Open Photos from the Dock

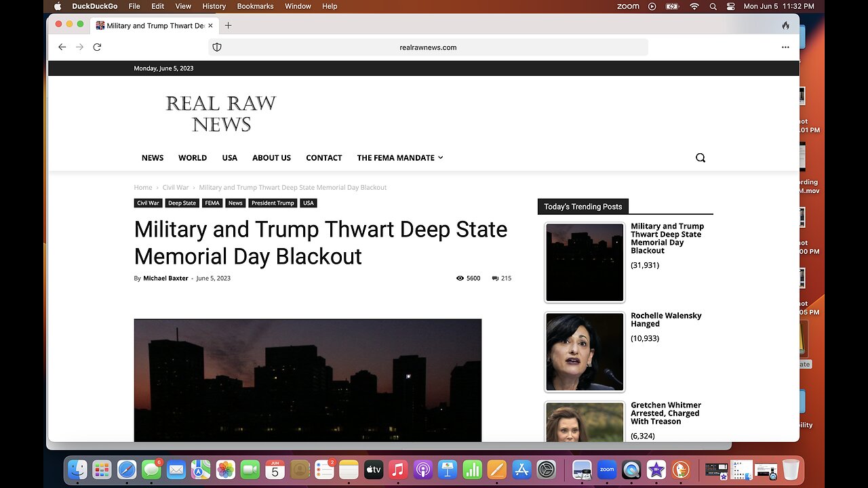point(225,469)
